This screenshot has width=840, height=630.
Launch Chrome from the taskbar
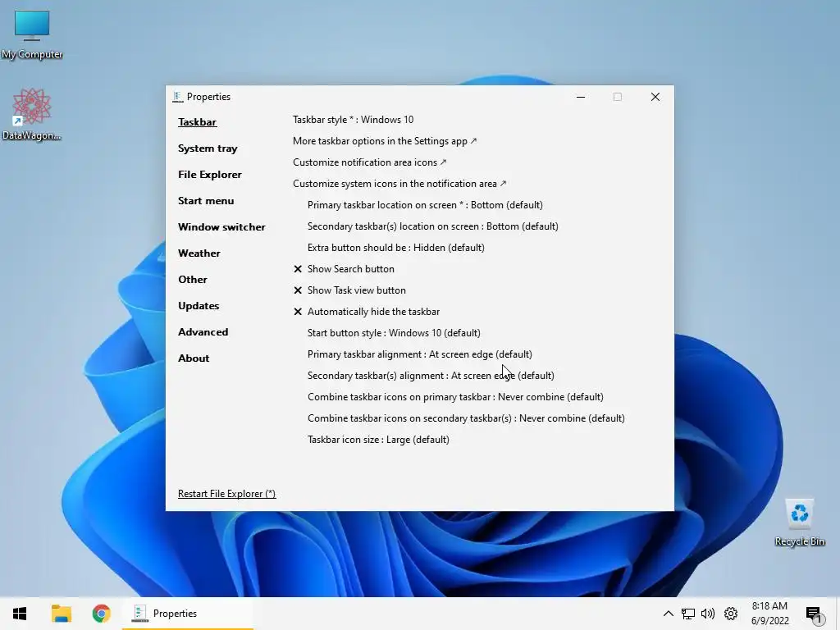(x=101, y=614)
